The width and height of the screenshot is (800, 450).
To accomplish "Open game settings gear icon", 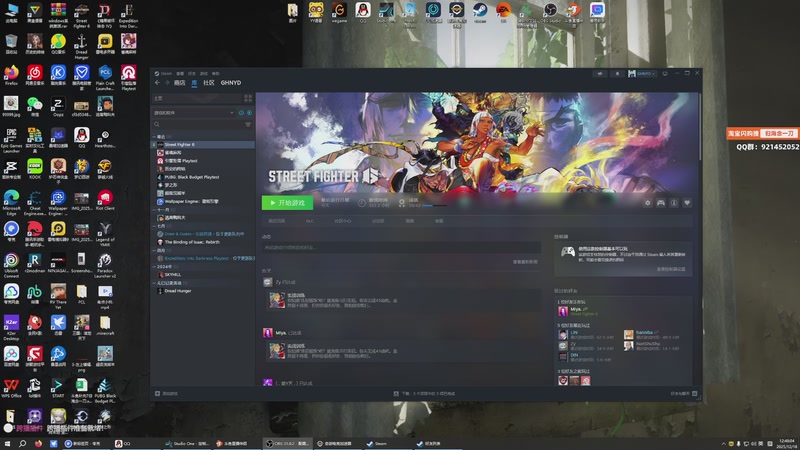I will coord(647,203).
